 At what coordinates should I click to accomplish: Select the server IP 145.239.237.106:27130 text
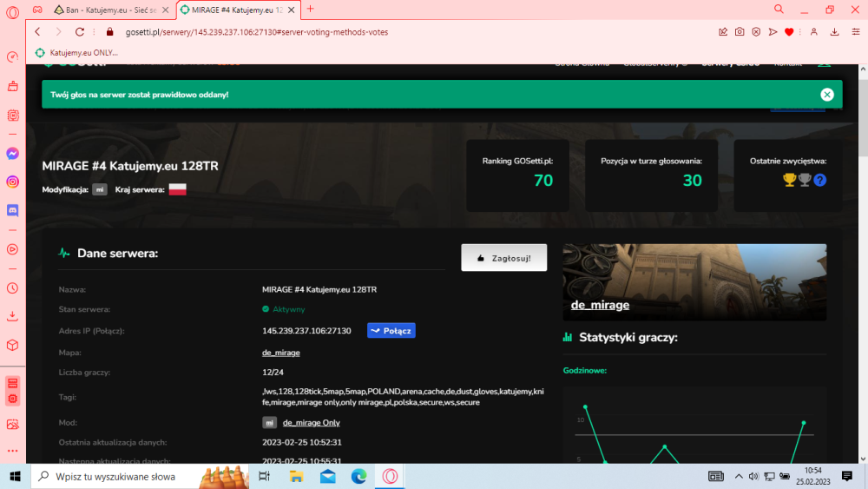306,331
